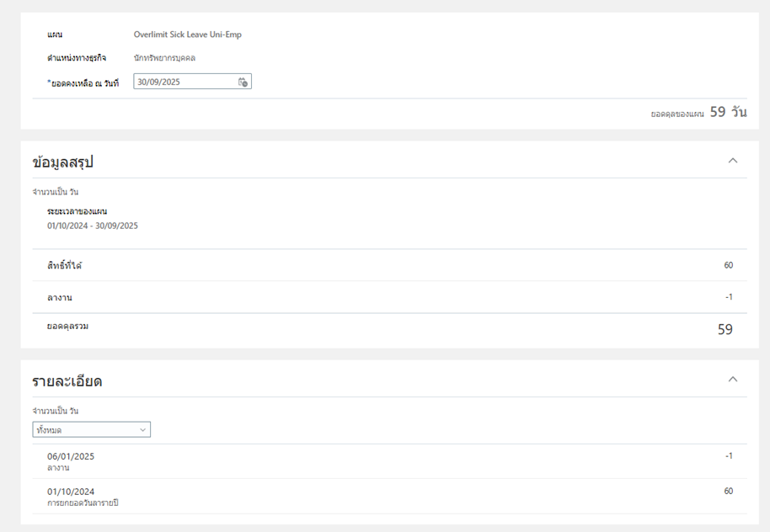The image size is (770, 532).
Task: Click the Overlimit Sick Leave Uni-Emp plan name
Action: click(x=187, y=35)
